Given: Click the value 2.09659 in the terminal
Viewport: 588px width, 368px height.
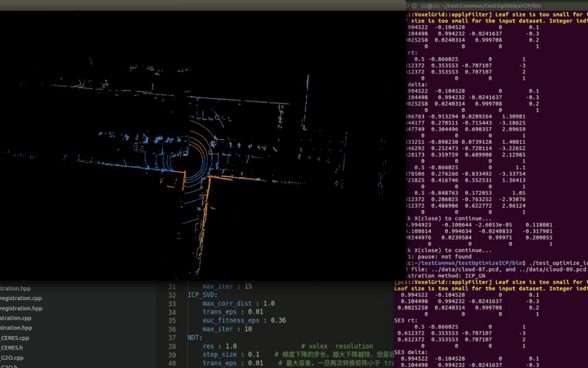Looking at the screenshot, I should [x=514, y=129].
